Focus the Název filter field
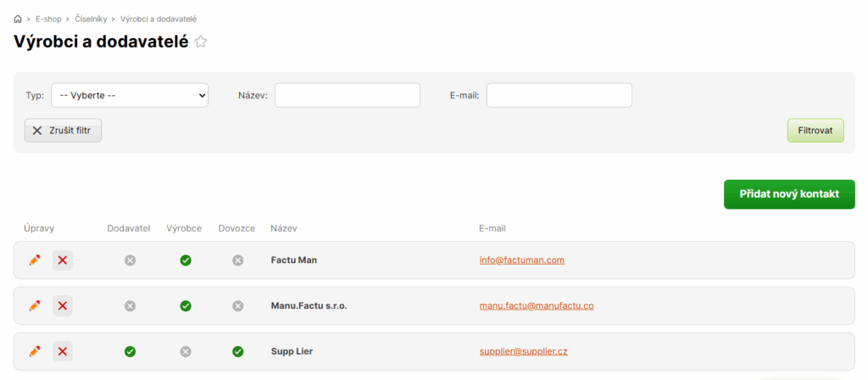868x380 pixels. (348, 95)
